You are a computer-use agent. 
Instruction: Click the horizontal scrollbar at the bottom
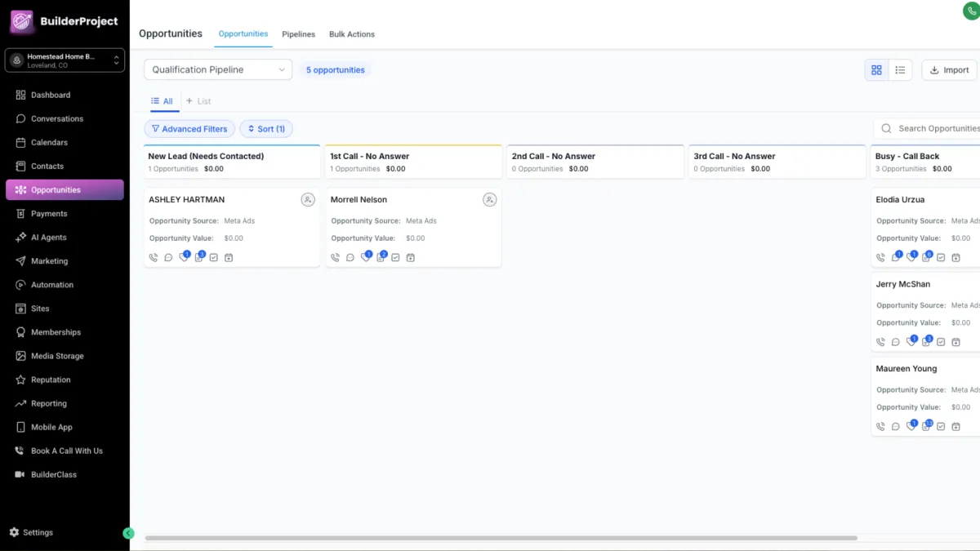coord(501,538)
